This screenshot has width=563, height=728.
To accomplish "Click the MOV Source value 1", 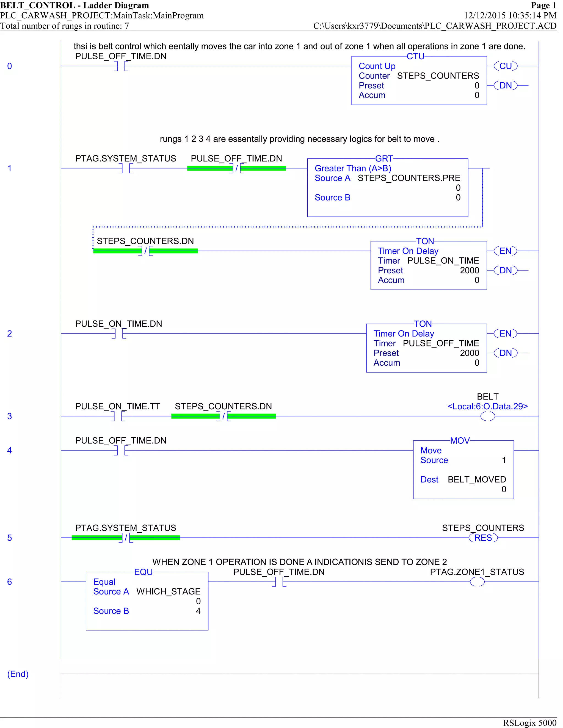I will click(504, 460).
